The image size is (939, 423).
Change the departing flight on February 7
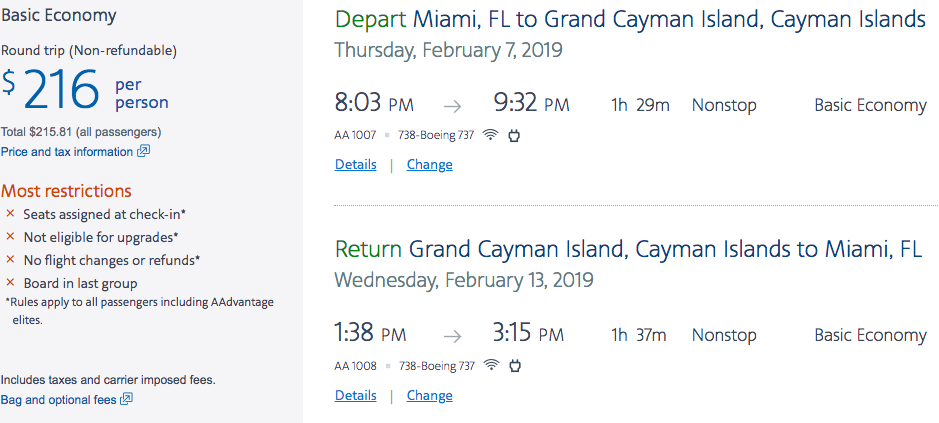429,165
